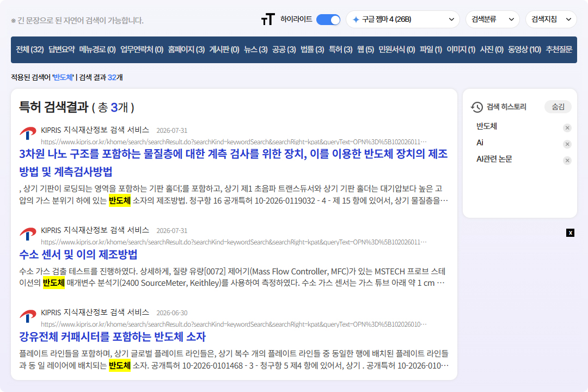Open the 게시판 (0) tab

pos(224,50)
